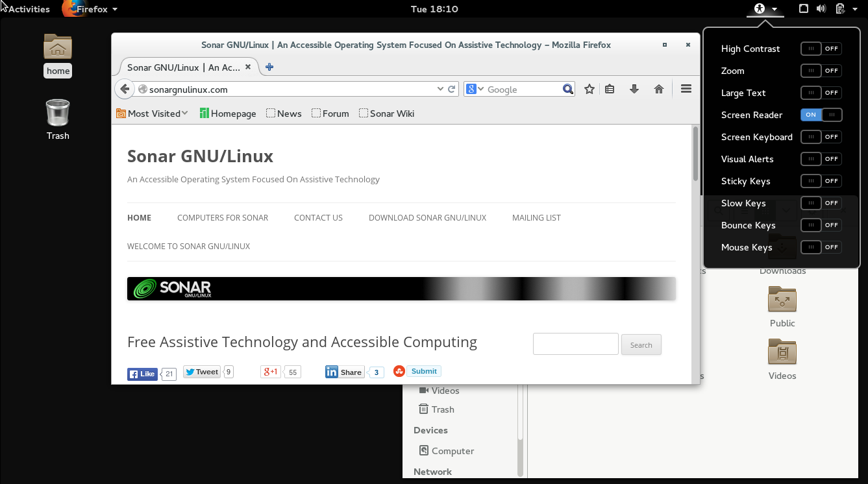The height and width of the screenshot is (484, 868).
Task: Open the COMPUTERS FOR SONAR menu item
Action: [223, 218]
